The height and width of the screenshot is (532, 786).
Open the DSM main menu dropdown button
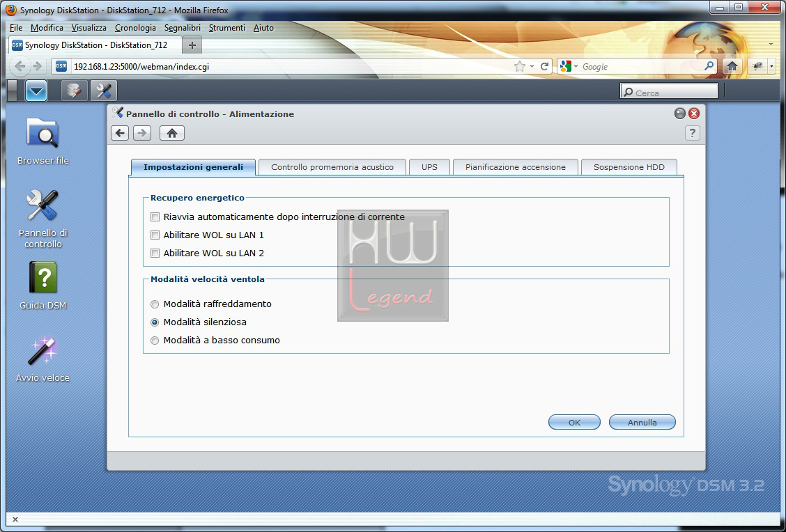36,91
